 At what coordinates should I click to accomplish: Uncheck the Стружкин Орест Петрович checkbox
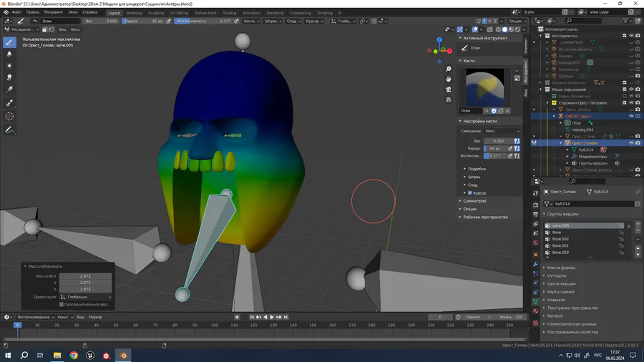coord(625,102)
